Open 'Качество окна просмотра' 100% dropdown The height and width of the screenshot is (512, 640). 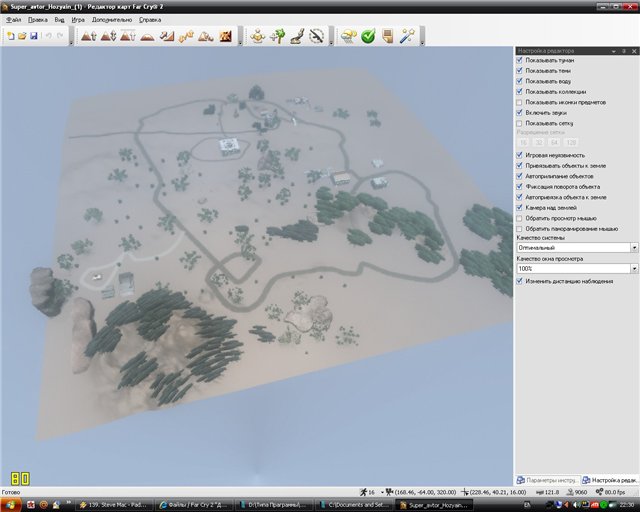[x=634, y=269]
